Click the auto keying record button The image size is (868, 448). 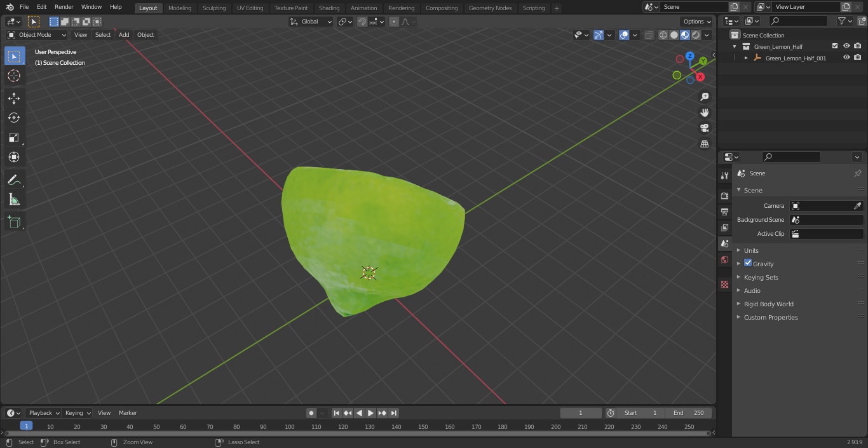tap(311, 413)
